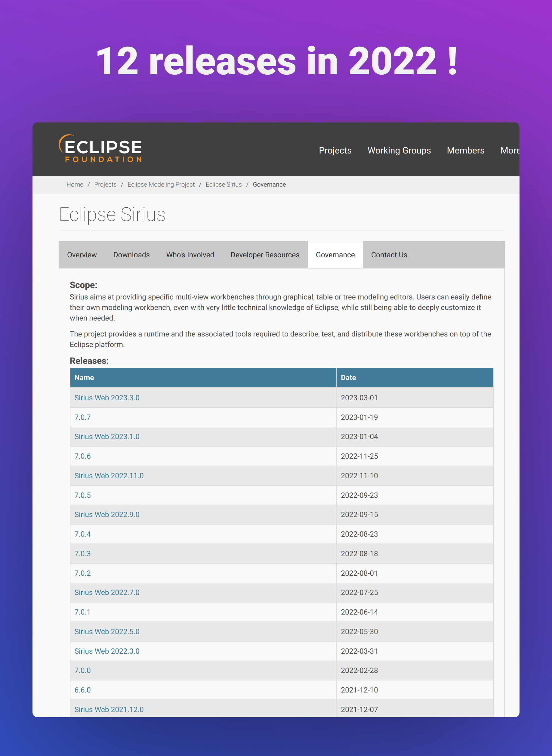Open the 7.0.3 release link
552x756 pixels.
point(82,553)
